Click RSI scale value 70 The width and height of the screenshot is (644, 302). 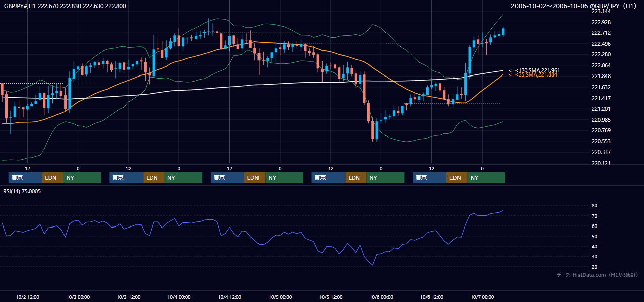click(x=594, y=216)
